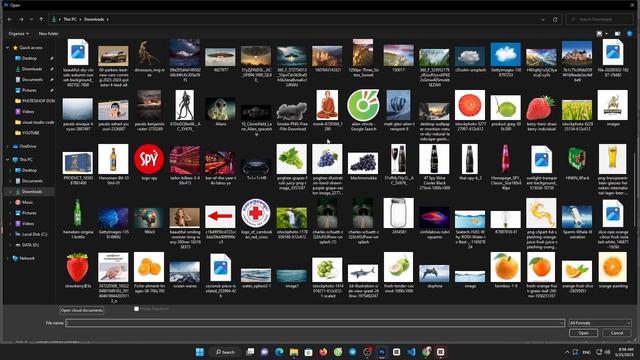Open Documents under Quick access
640x360 pixels.
point(32,80)
